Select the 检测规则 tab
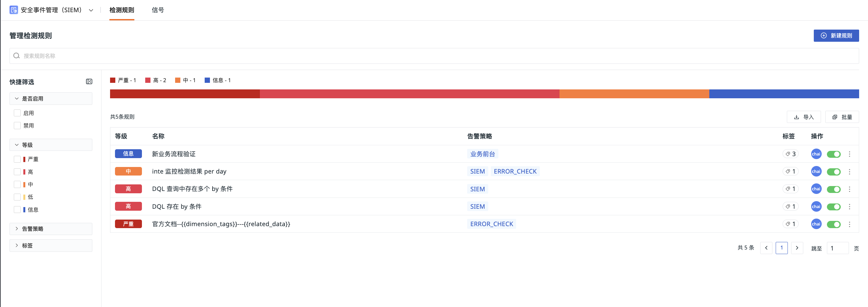This screenshot has height=307, width=868. tap(122, 10)
